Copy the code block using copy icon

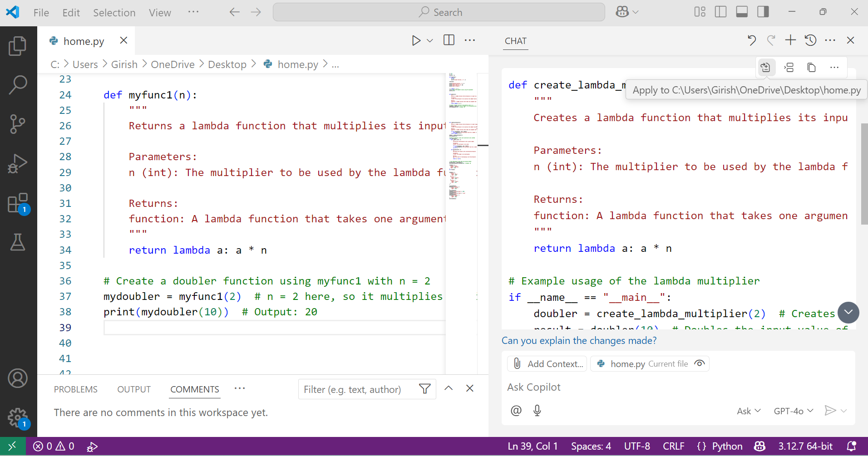pyautogui.click(x=812, y=67)
